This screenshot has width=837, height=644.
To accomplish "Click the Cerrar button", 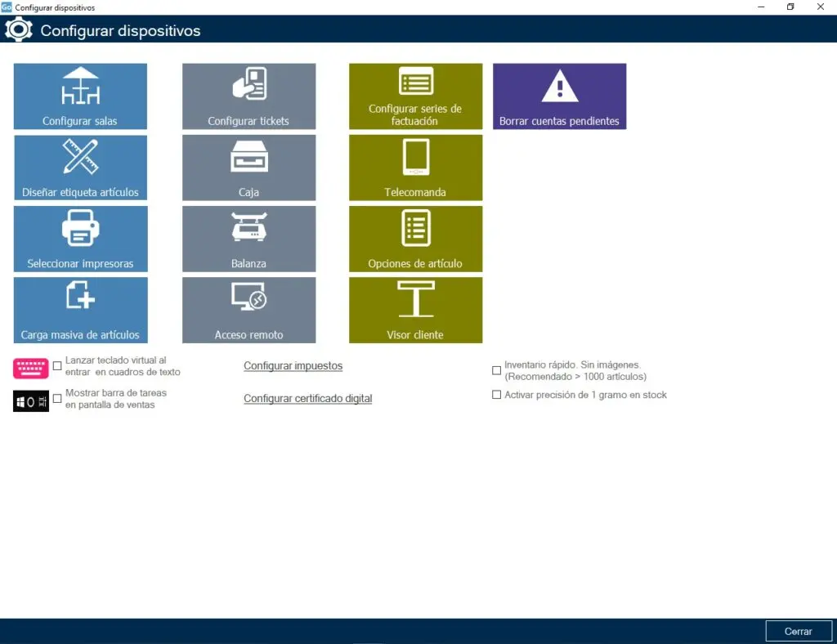I will click(x=798, y=631).
